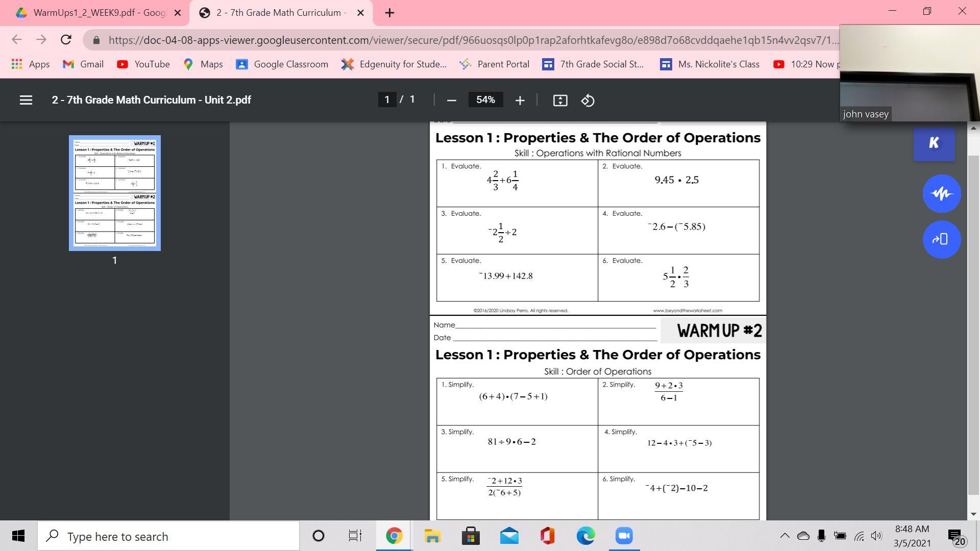980x551 pixels.
Task: Reload the current browser page
Action: [x=66, y=40]
